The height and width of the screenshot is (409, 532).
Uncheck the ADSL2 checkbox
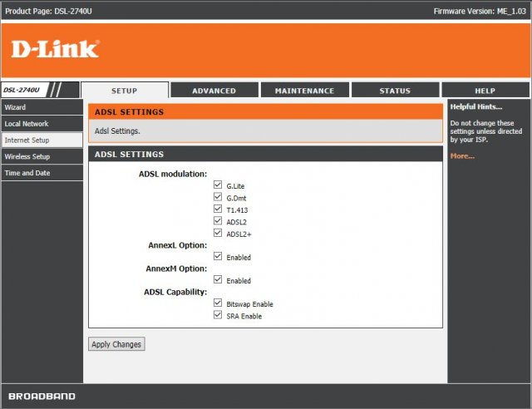coord(218,222)
